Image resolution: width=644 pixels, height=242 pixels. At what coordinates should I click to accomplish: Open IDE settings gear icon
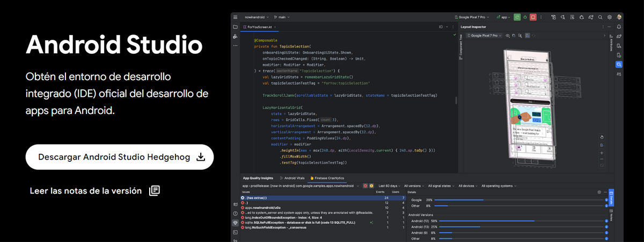click(x=610, y=17)
